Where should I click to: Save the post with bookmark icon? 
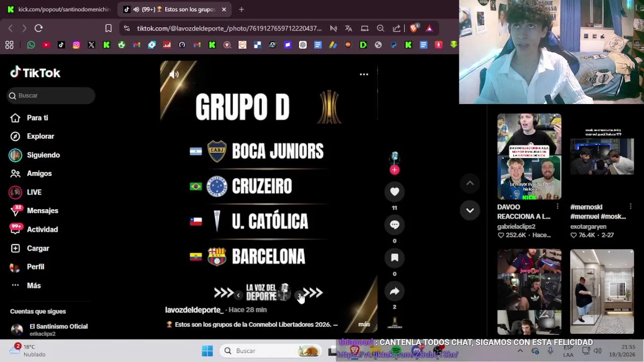click(394, 258)
